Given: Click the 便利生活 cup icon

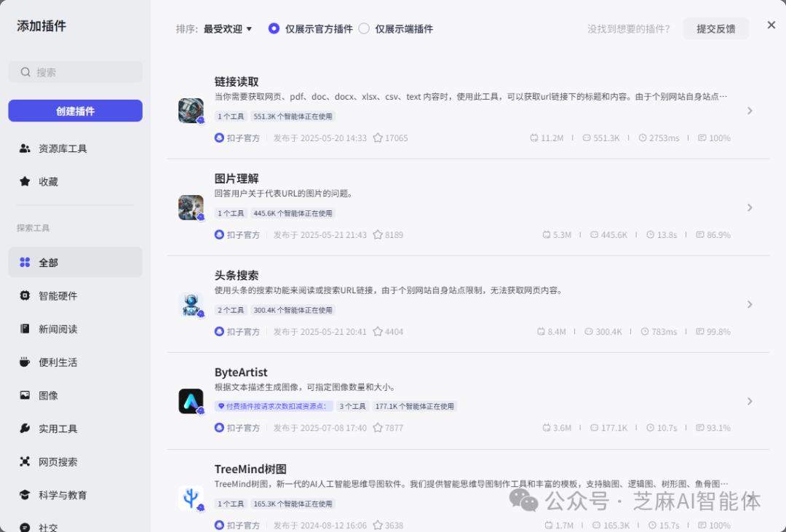Looking at the screenshot, I should tap(25, 362).
